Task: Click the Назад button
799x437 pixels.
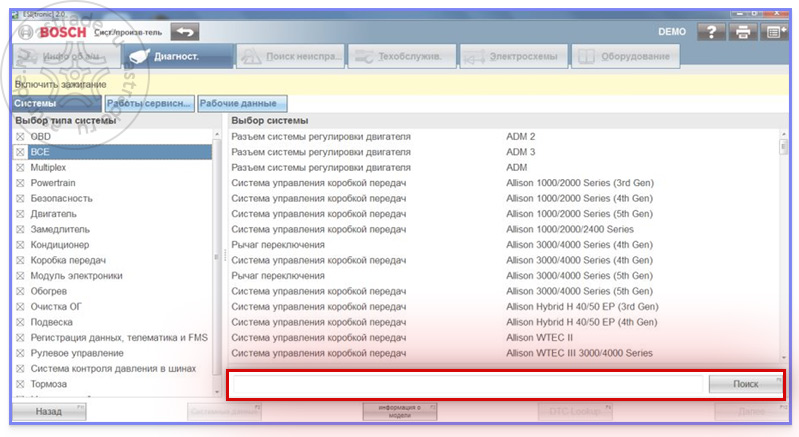Action: (49, 412)
